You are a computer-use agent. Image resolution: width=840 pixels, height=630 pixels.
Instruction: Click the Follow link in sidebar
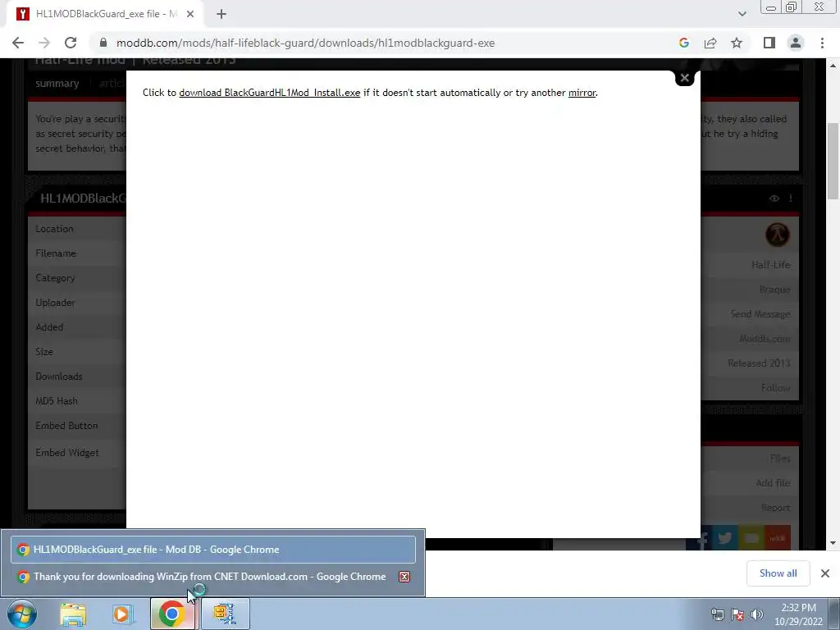click(776, 387)
